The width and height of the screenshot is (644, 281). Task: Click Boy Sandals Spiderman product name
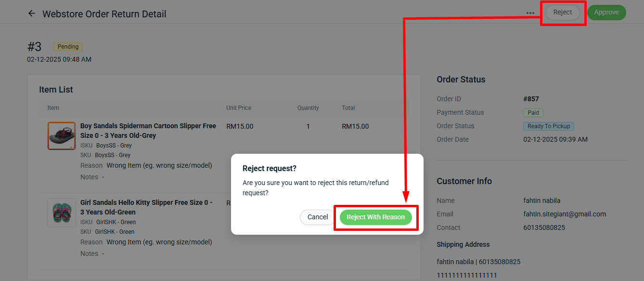point(148,131)
